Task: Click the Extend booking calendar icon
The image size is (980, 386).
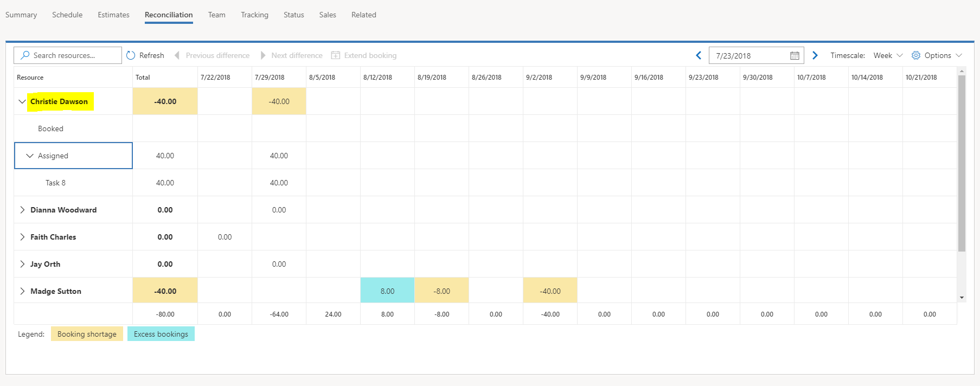Action: (x=336, y=55)
